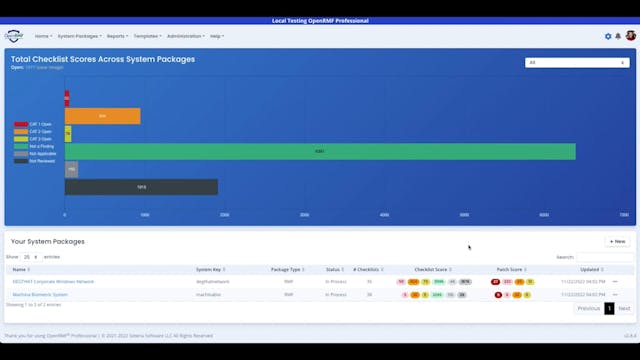
Task: Toggle CAT 2 Open legend series
Action: pos(33,131)
